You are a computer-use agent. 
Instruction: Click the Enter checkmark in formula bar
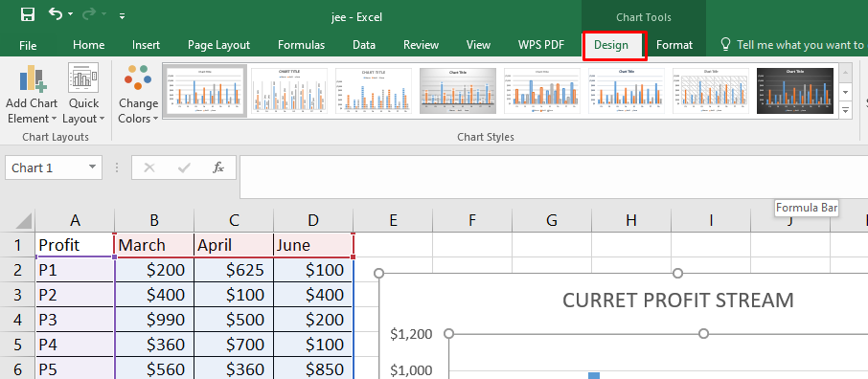click(183, 167)
